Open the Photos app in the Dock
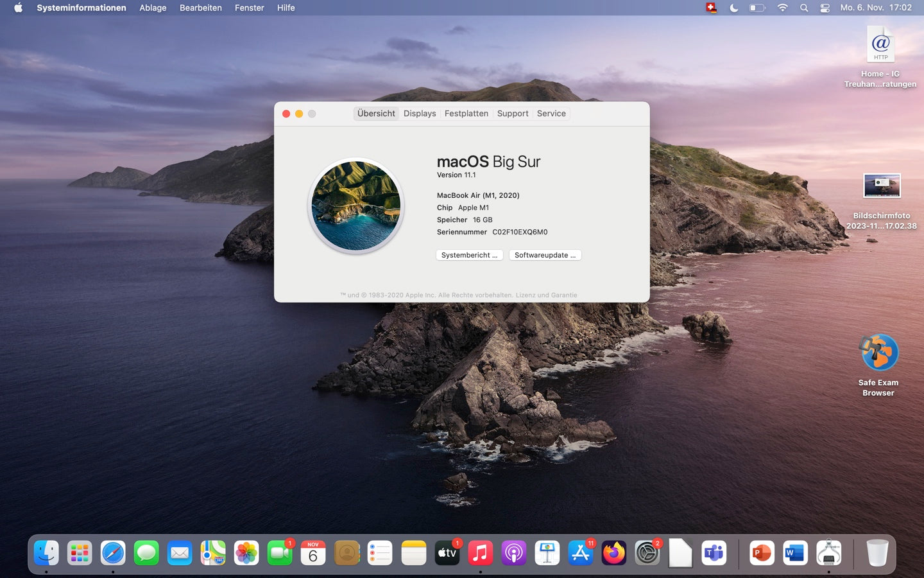Image resolution: width=924 pixels, height=578 pixels. coord(246,553)
